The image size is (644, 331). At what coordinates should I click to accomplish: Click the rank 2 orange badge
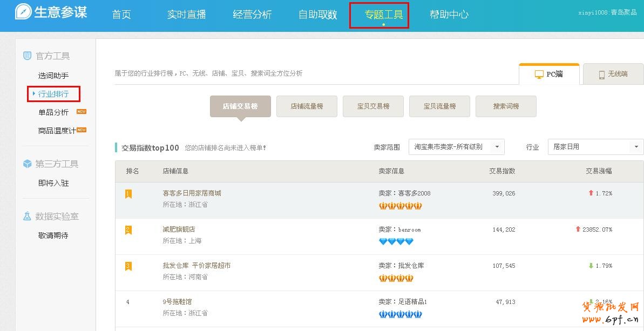click(x=128, y=229)
